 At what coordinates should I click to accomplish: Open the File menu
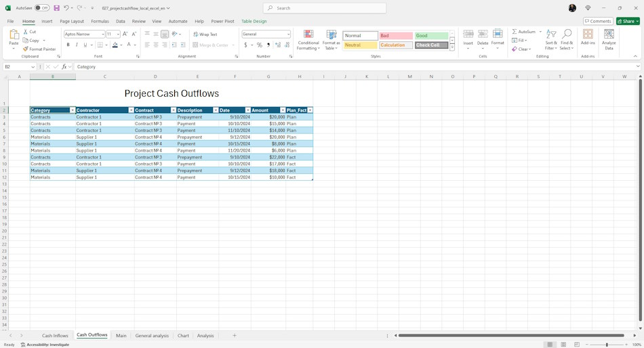pos(10,21)
